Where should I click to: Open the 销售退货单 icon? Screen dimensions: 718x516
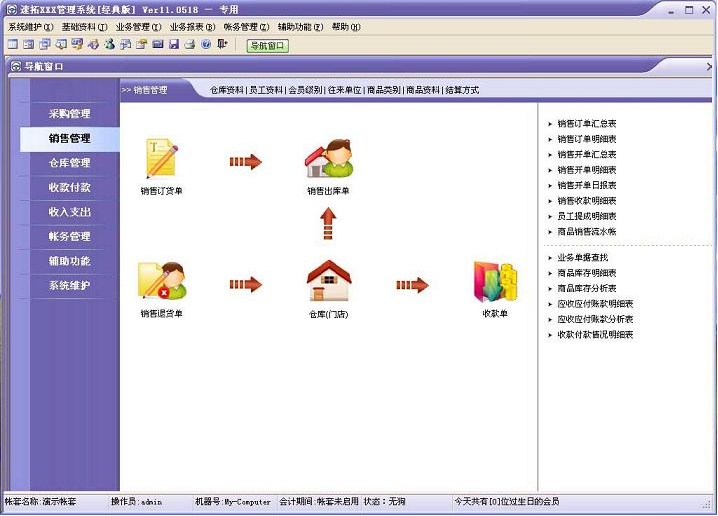pos(162,281)
